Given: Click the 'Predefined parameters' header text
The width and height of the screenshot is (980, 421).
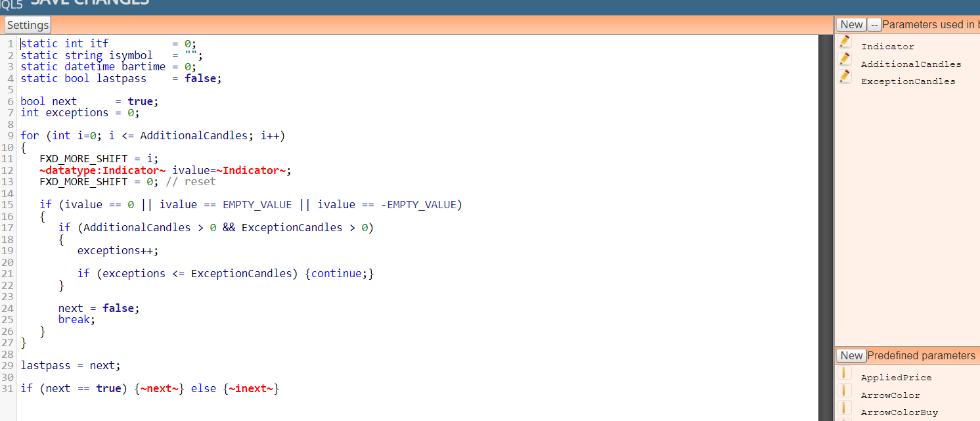Looking at the screenshot, I should tap(922, 355).
